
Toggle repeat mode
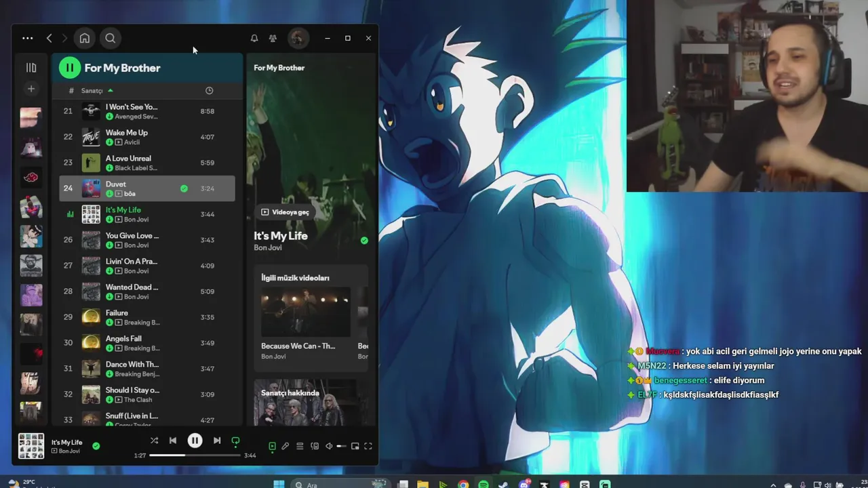[x=235, y=441]
